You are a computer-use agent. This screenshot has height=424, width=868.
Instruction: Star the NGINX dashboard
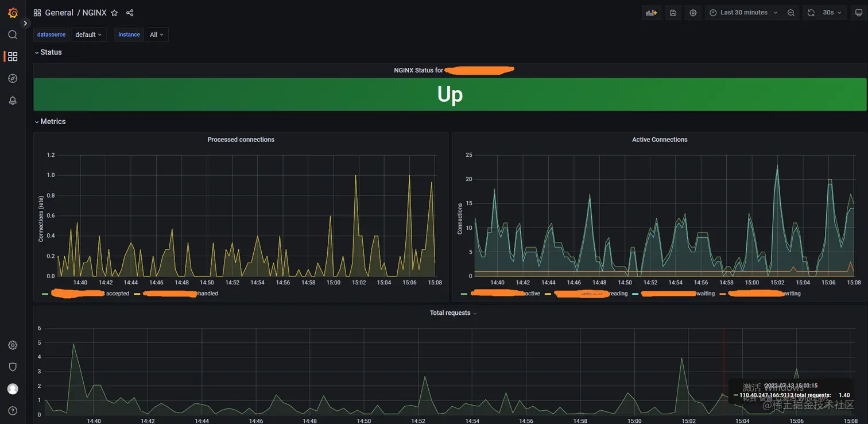coord(114,13)
